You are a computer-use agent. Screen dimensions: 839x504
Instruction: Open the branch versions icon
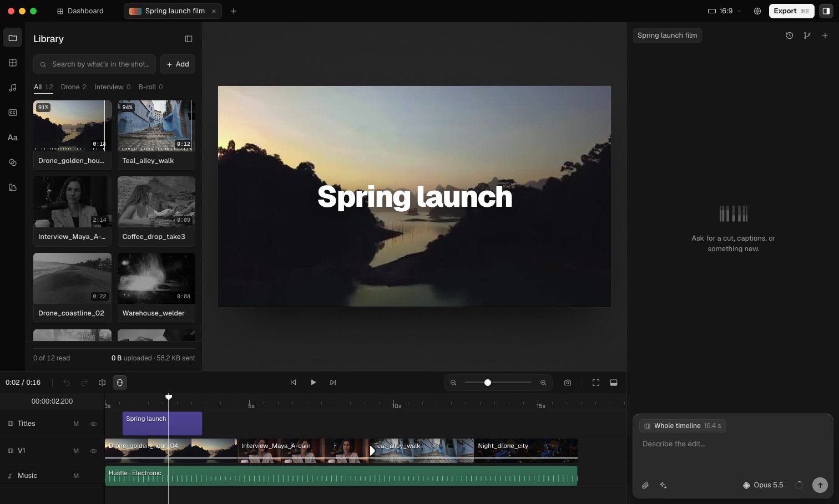tap(807, 35)
